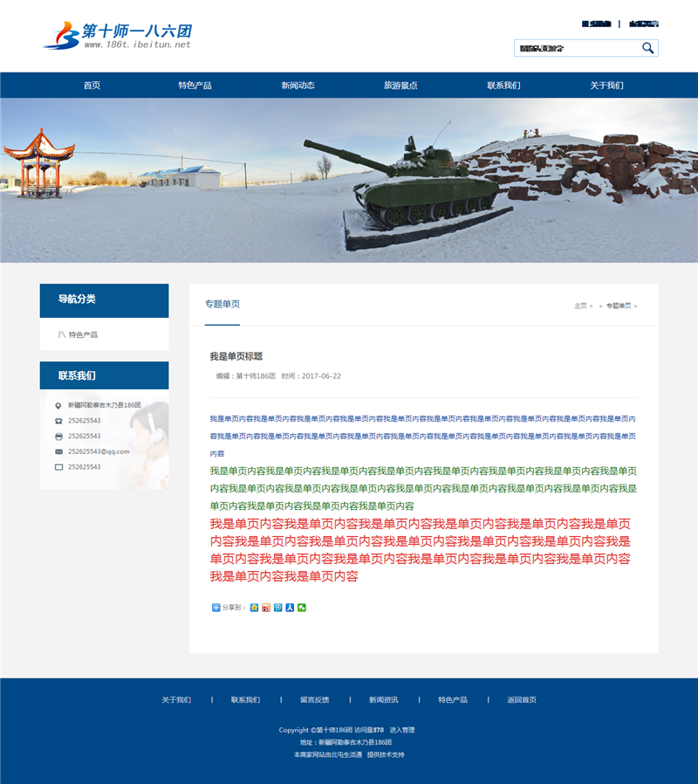The image size is (698, 784).
Task: Share to Sina Weibo icon
Action: click(266, 608)
